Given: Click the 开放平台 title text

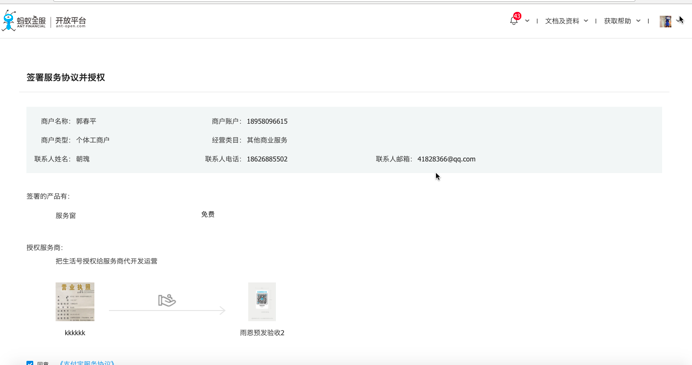Looking at the screenshot, I should (x=71, y=21).
